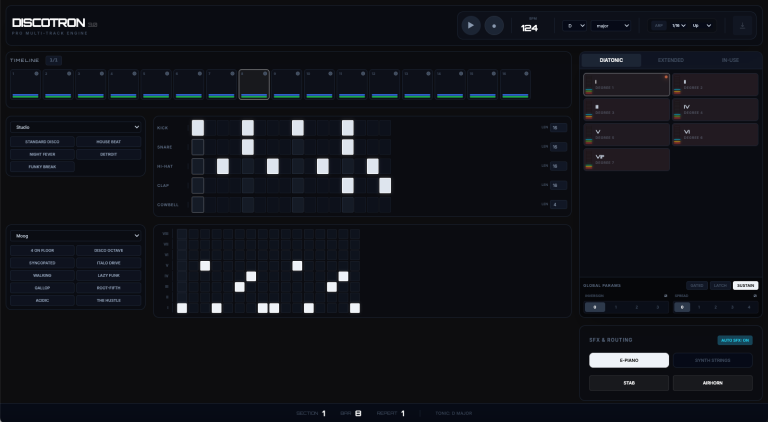Apply the Italo Drive bass pattern
This screenshot has width=768, height=422.
[109, 263]
